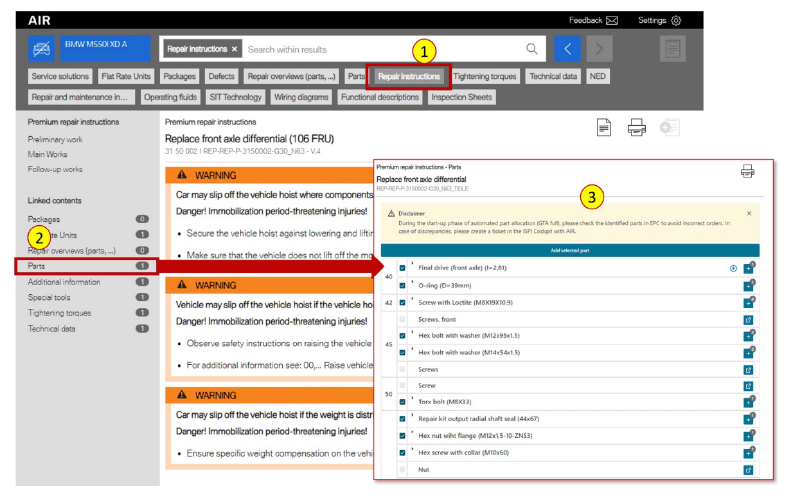Uncheck the Torx bolt (M8X33) checkbox

coord(402,401)
